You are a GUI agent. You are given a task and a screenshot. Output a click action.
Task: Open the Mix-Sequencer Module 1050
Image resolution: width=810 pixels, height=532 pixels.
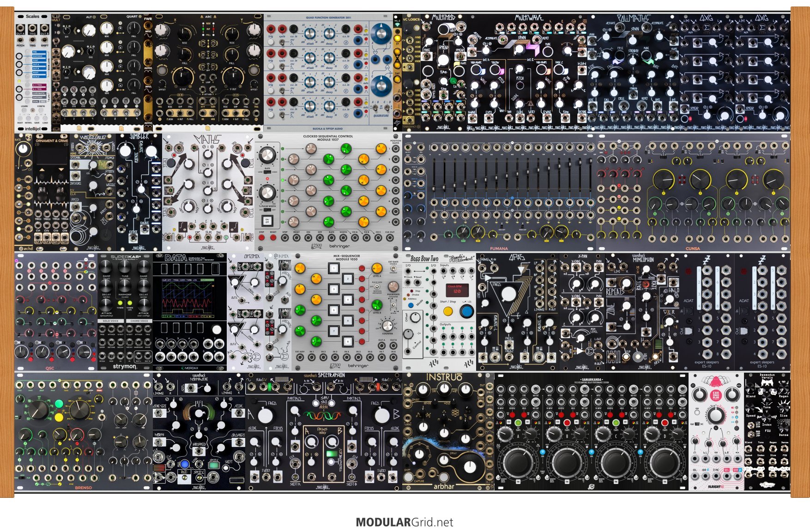pos(347,312)
